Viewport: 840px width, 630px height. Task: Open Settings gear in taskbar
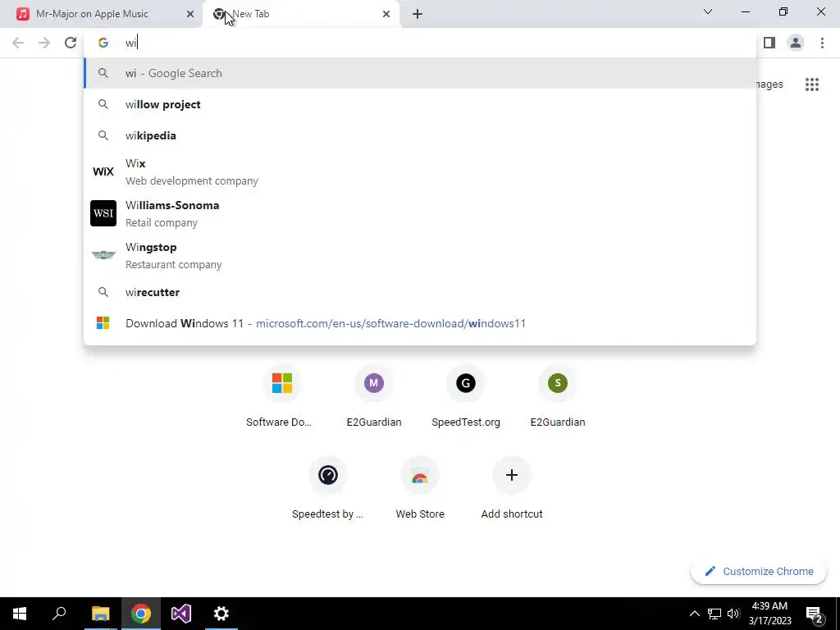pyautogui.click(x=221, y=614)
